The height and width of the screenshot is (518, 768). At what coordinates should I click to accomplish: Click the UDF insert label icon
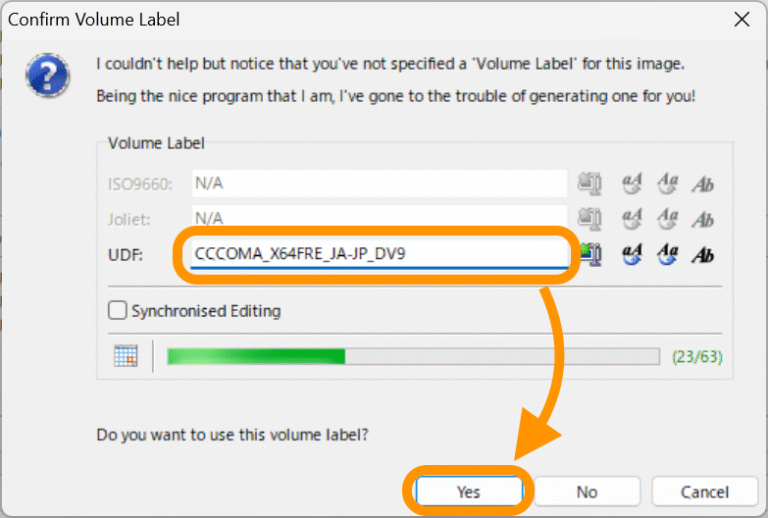(x=590, y=254)
